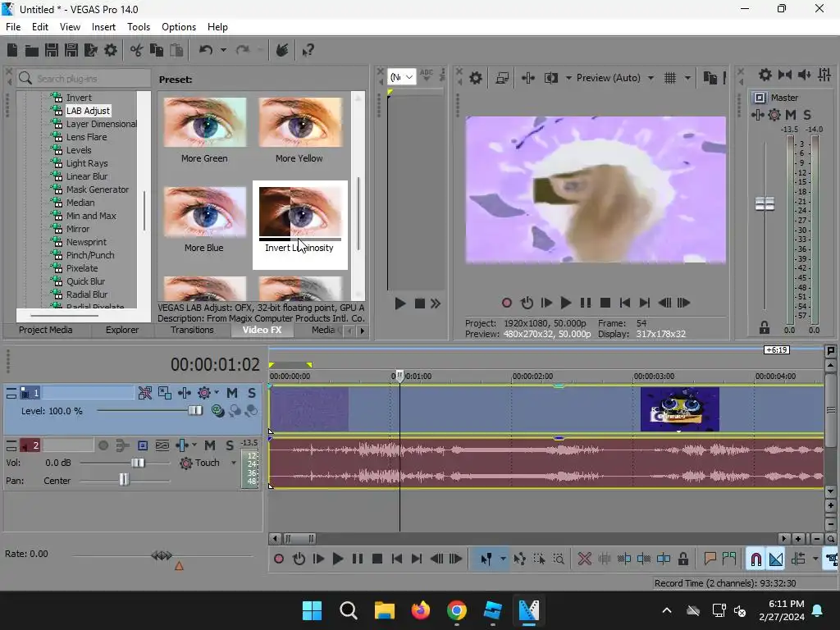Adjust audio track 2 Vol slider
The image size is (840, 630).
click(138, 463)
